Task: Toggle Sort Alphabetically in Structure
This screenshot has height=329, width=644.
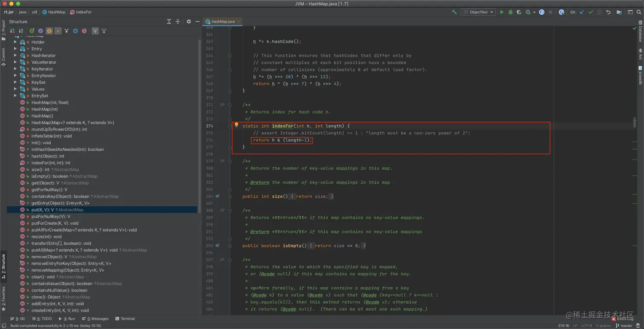Action: (x=21, y=31)
